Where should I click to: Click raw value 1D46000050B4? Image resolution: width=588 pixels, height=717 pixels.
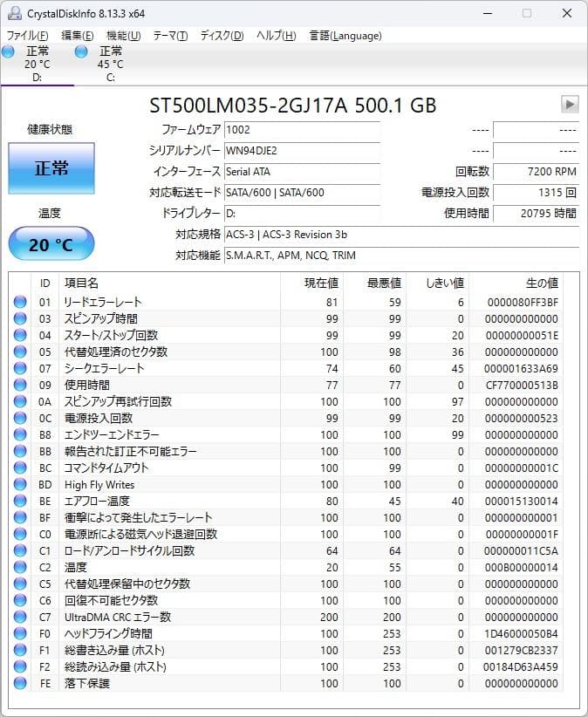[521, 634]
